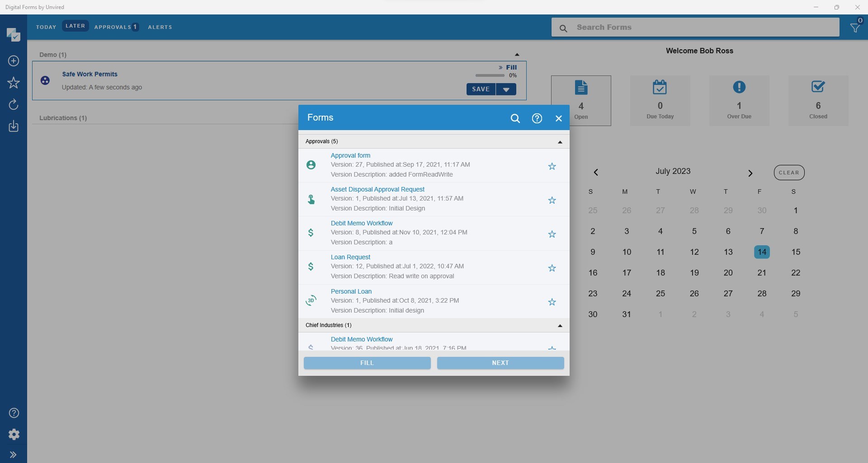The width and height of the screenshot is (868, 463).
Task: Search within the Forms dialog
Action: [515, 118]
